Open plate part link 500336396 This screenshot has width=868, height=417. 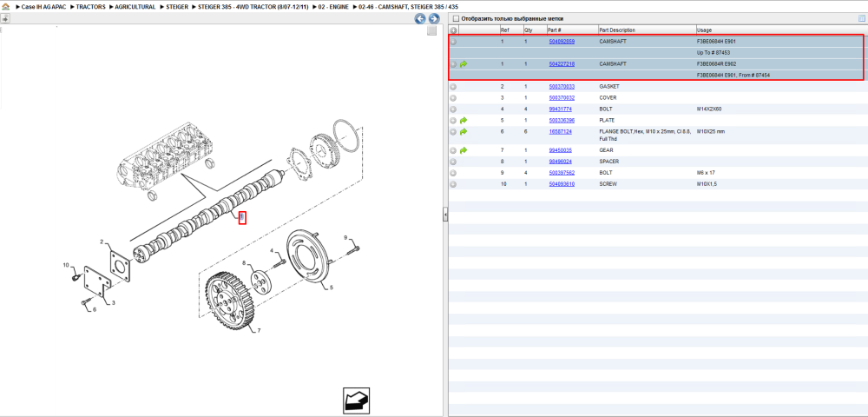pyautogui.click(x=562, y=120)
